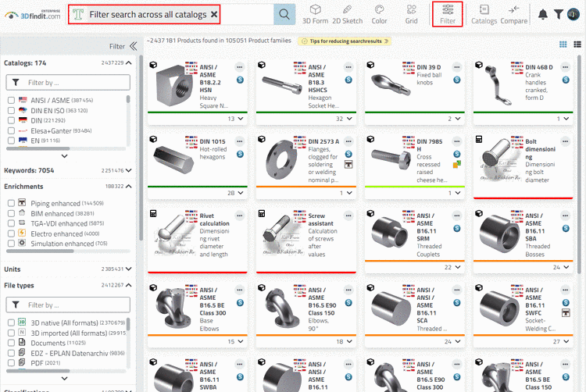This screenshot has width=586, height=392.
Task: Check the DIN EN ISO catalog
Action: tap(11, 111)
